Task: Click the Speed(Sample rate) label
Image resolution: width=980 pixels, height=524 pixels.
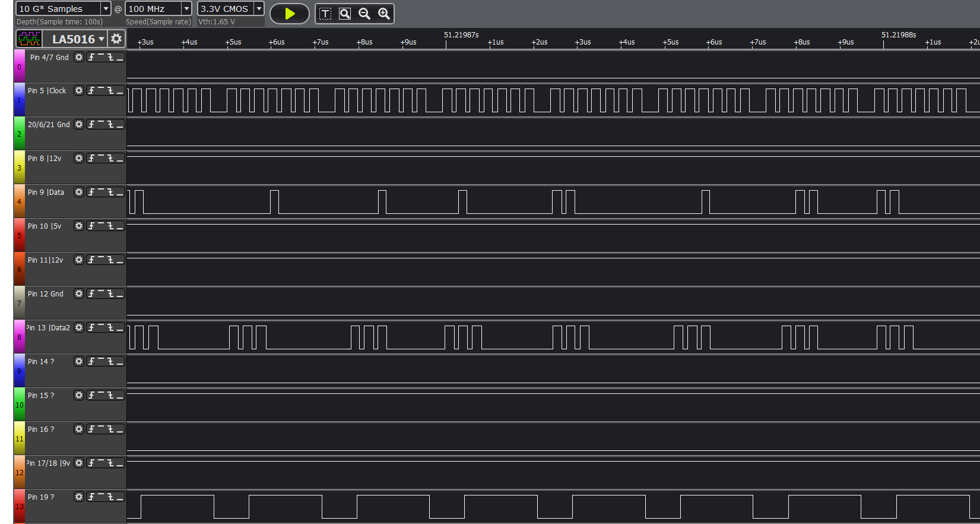Action: click(158, 22)
